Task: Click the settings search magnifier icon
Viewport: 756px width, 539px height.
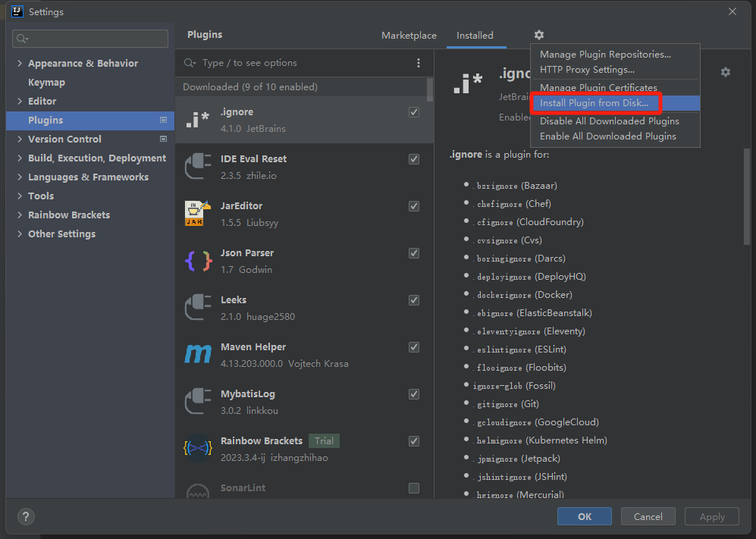Action: click(22, 39)
